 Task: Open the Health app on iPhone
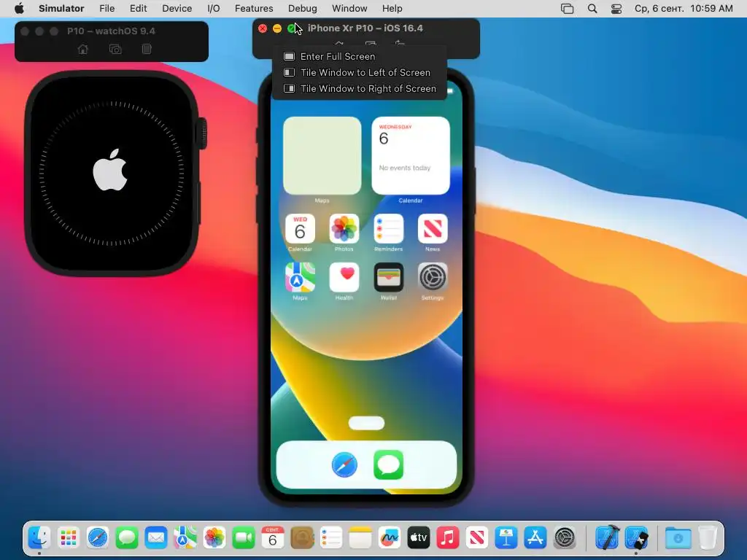point(344,277)
